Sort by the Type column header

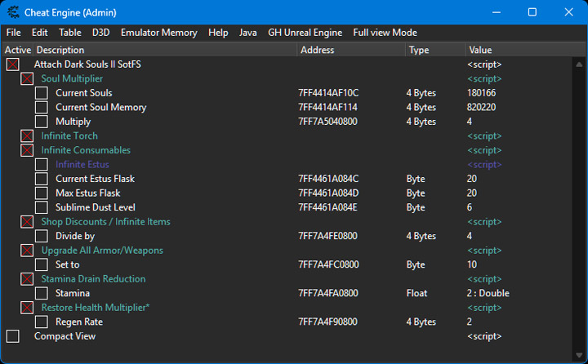tap(435, 50)
